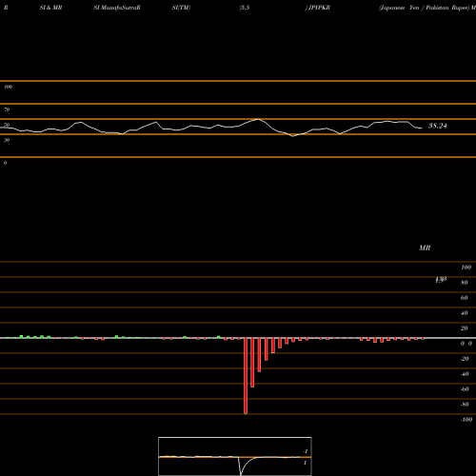The width and height of the screenshot is (476, 476).
Task: Click the MR axis label 80
Action: [465, 283]
